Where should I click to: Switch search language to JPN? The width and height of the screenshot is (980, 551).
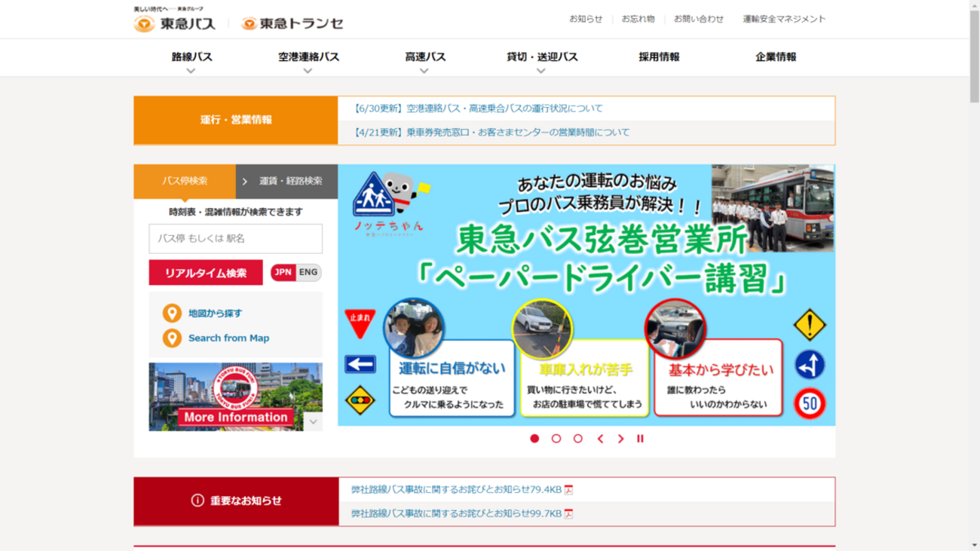pyautogui.click(x=283, y=272)
